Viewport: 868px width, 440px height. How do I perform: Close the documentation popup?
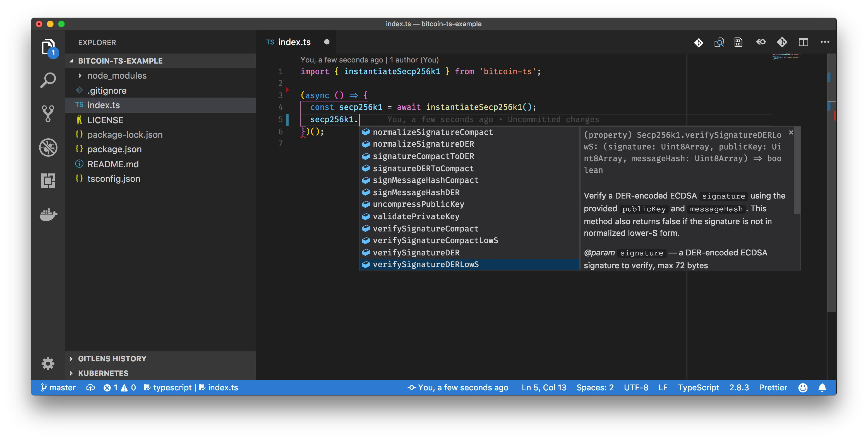pyautogui.click(x=791, y=132)
